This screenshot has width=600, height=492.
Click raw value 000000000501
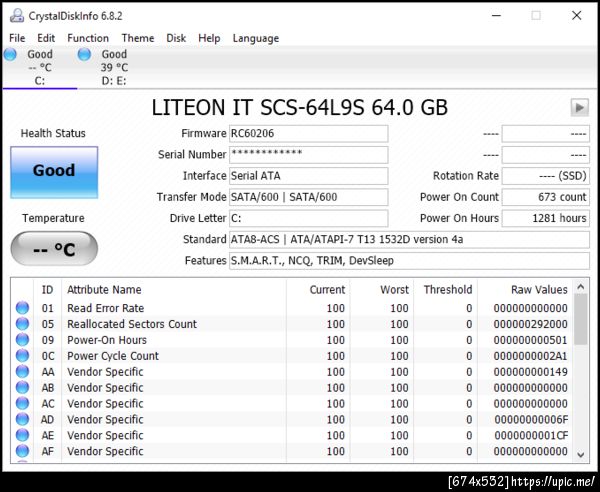[x=530, y=340]
